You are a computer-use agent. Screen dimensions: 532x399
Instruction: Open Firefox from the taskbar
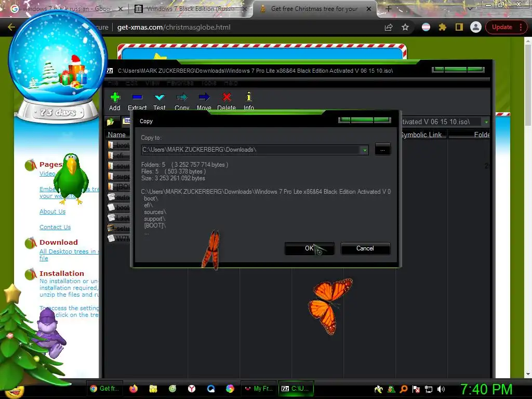(134, 389)
